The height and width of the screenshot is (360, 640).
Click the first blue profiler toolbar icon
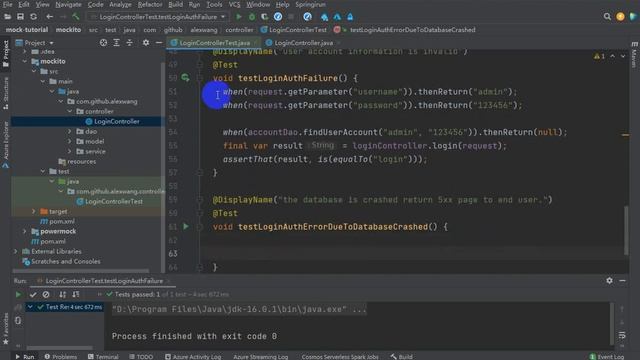(x=278, y=17)
